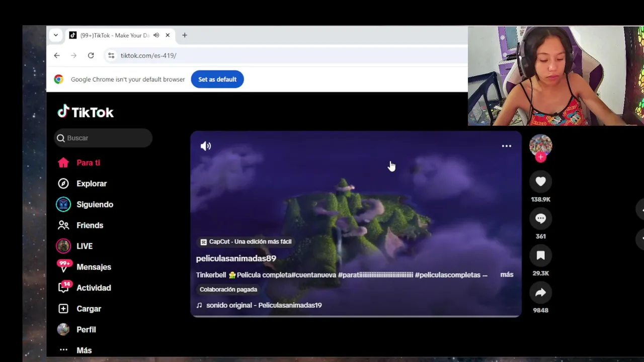Viewport: 644px width, 362px height.
Task: Click the Siguiendo avatar icon
Action: (63, 204)
